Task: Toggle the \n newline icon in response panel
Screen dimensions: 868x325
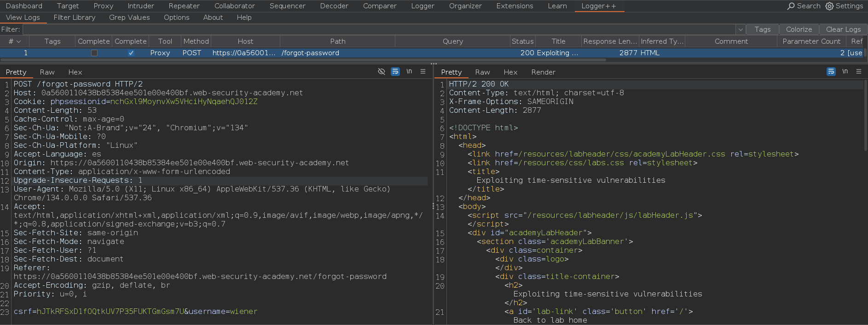Action: coord(845,71)
